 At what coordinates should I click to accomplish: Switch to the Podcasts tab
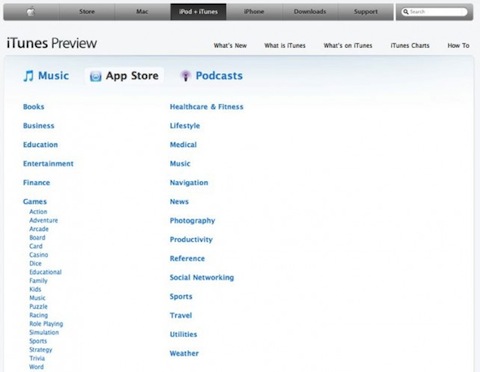point(211,76)
